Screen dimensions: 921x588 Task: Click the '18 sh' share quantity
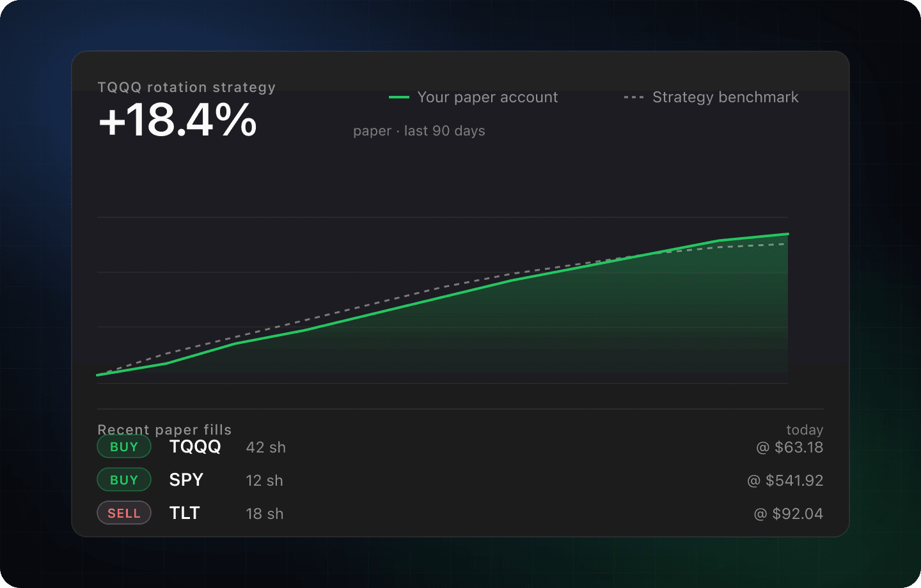(265, 514)
